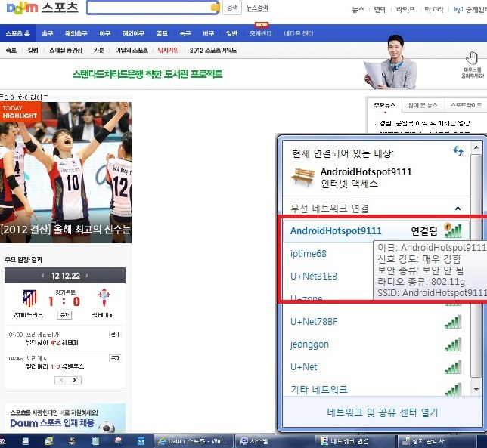Select the 네티즌 센터 navigation tab
This screenshot has height=448, width=487.
click(299, 33)
